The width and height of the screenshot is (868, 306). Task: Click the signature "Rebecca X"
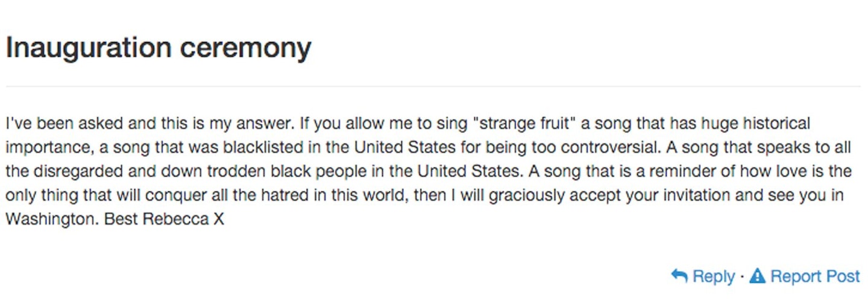(x=183, y=219)
